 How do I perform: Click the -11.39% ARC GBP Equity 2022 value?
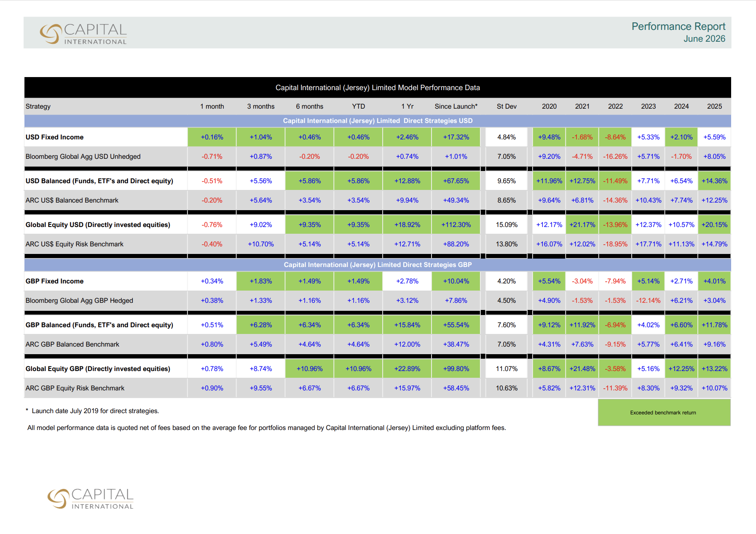[x=615, y=388]
